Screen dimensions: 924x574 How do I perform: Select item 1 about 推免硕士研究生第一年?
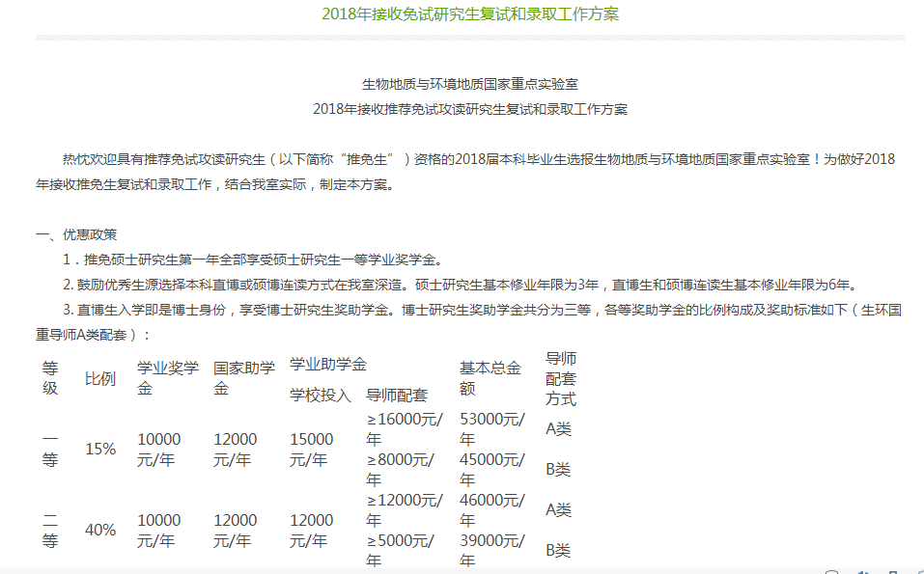coord(253,260)
